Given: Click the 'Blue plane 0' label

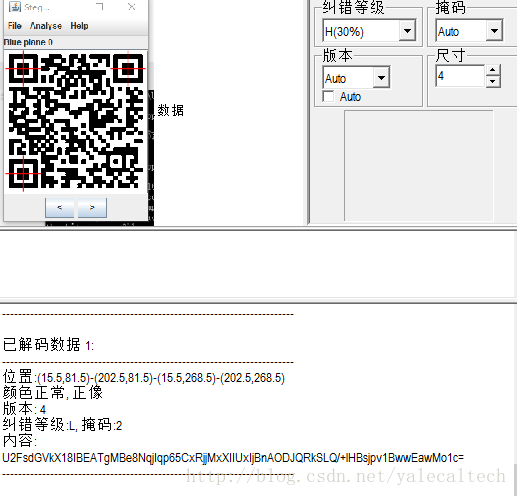Looking at the screenshot, I should pyautogui.click(x=28, y=42).
